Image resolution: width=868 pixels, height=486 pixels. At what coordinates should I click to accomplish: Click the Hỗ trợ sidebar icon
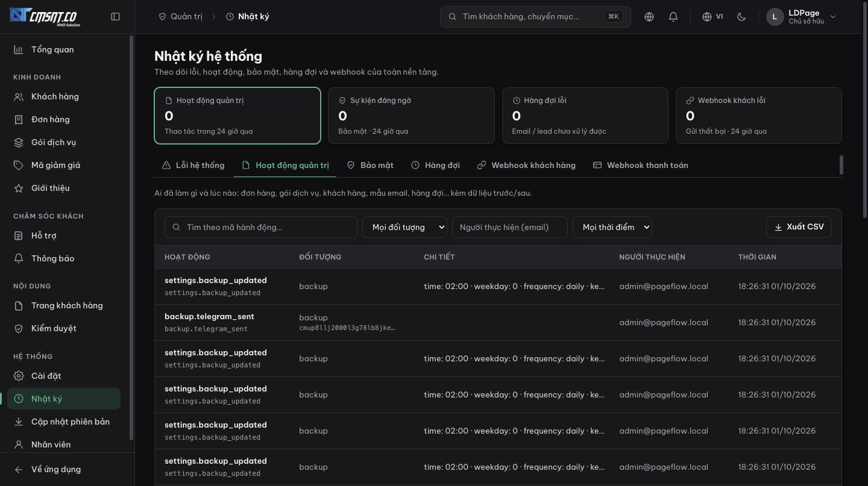pyautogui.click(x=19, y=235)
